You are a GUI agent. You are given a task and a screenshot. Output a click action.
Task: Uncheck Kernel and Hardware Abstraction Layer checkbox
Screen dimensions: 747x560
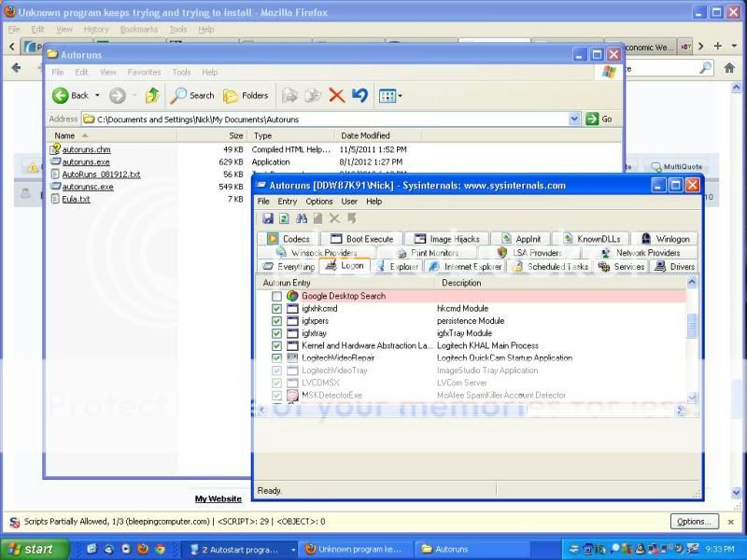click(276, 345)
